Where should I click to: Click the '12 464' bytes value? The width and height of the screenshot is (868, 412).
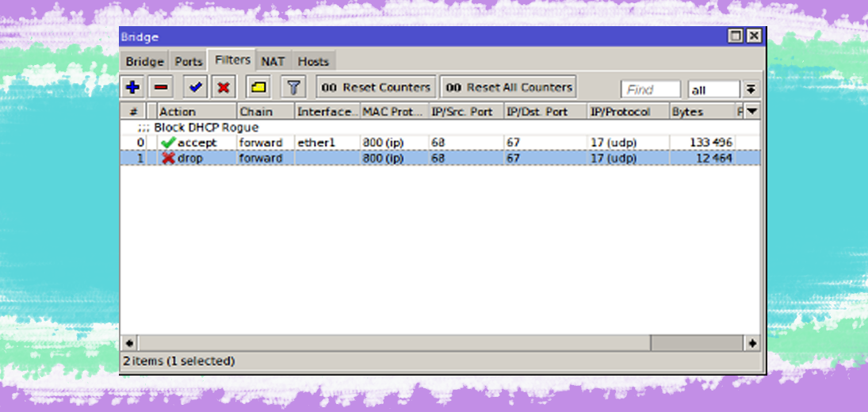coord(714,158)
